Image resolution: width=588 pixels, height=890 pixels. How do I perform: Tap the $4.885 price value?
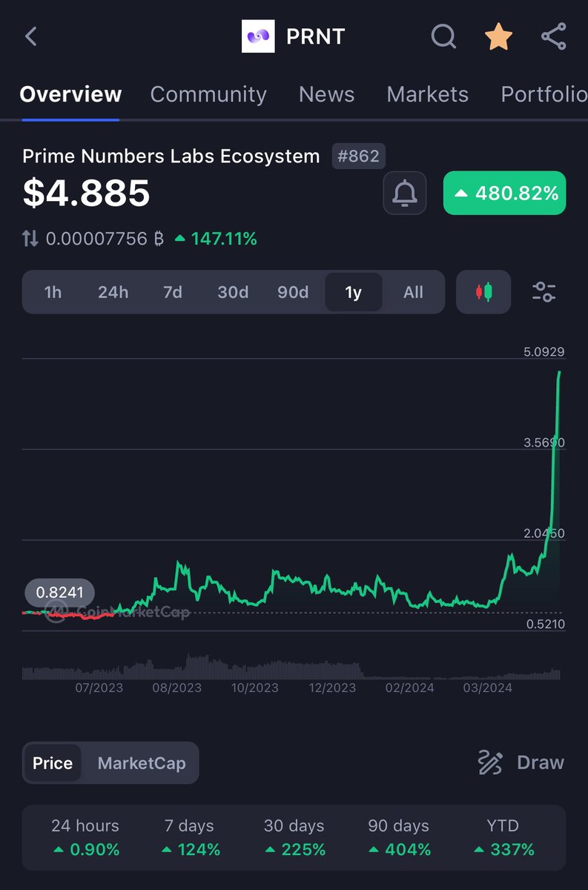pyautogui.click(x=86, y=193)
